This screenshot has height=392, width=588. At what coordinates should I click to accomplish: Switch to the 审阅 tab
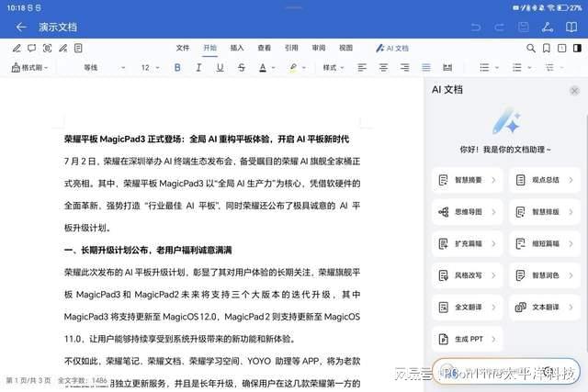[319, 48]
